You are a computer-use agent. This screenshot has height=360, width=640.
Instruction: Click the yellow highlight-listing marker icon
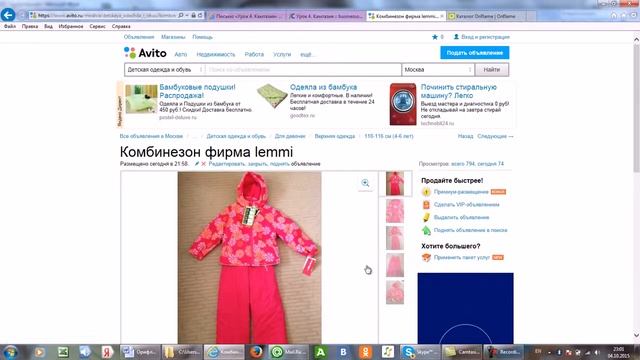426,217
